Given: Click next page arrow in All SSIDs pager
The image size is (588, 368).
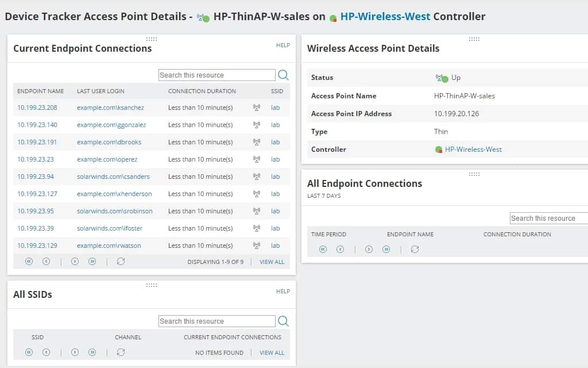Looking at the screenshot, I should pyautogui.click(x=75, y=352).
